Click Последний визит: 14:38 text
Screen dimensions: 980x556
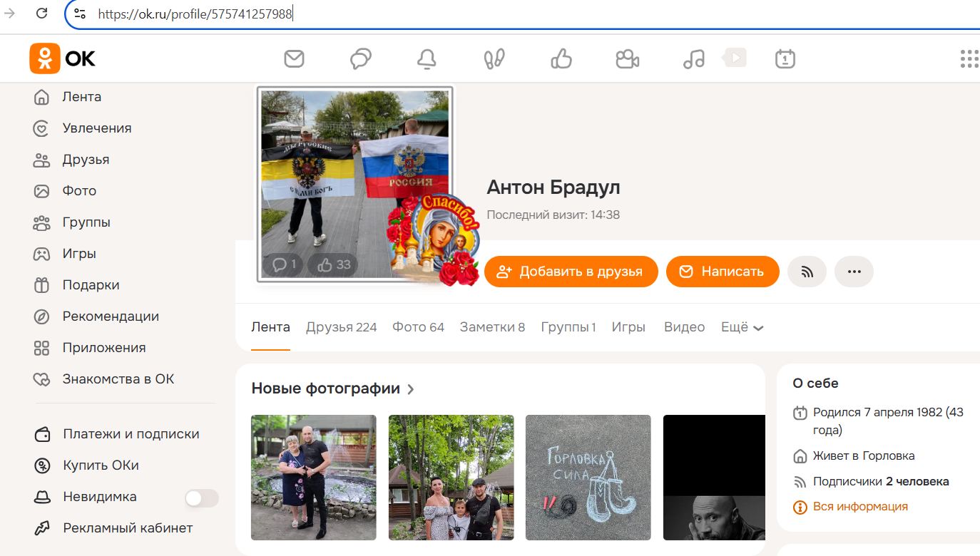(553, 215)
